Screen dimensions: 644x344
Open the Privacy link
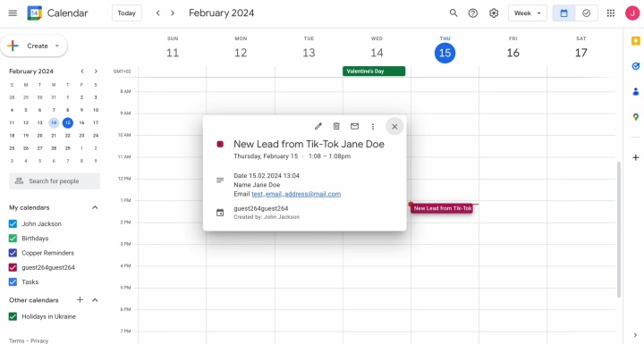[39, 340]
